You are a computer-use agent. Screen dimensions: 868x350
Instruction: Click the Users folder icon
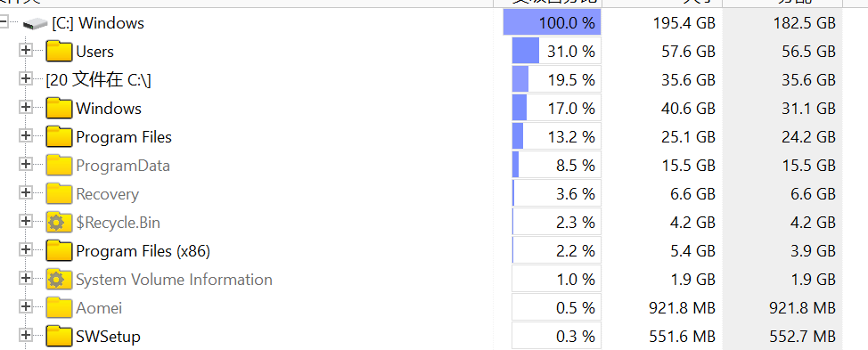(x=59, y=51)
